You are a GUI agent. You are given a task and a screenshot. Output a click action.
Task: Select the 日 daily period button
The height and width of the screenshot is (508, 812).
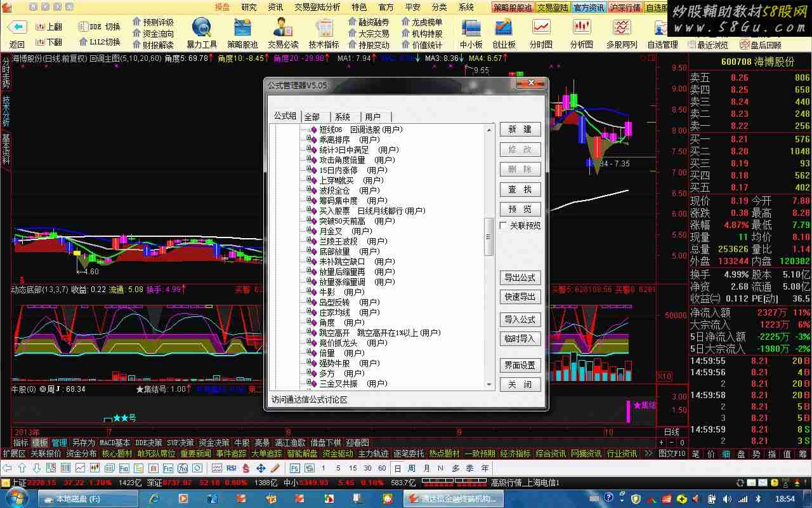click(398, 468)
